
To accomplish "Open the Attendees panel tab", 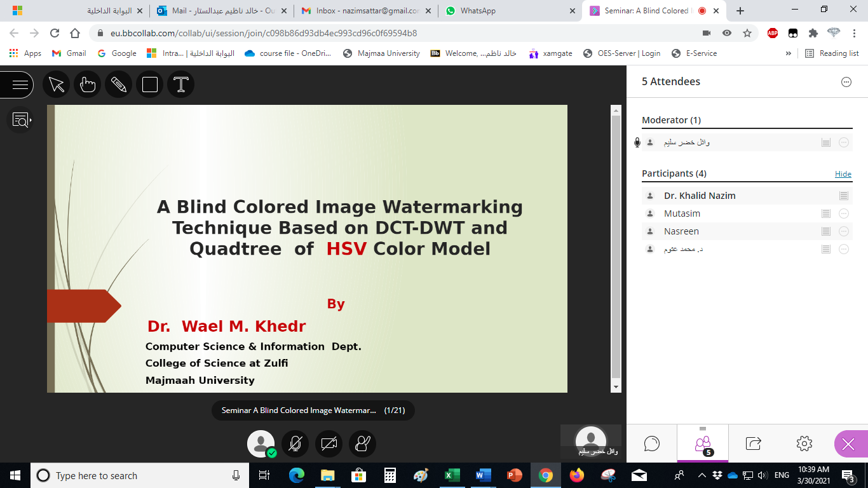I will 703,444.
